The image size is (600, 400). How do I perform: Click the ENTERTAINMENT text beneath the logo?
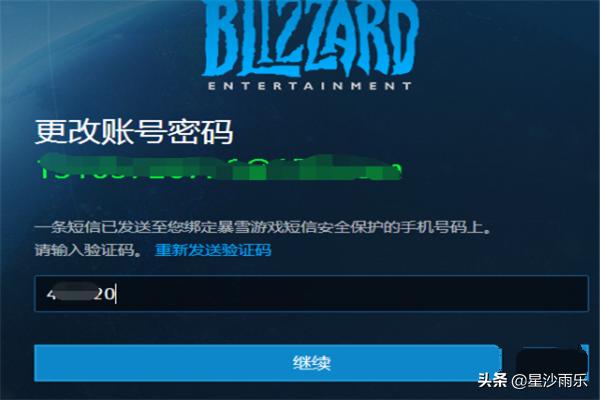click(310, 86)
